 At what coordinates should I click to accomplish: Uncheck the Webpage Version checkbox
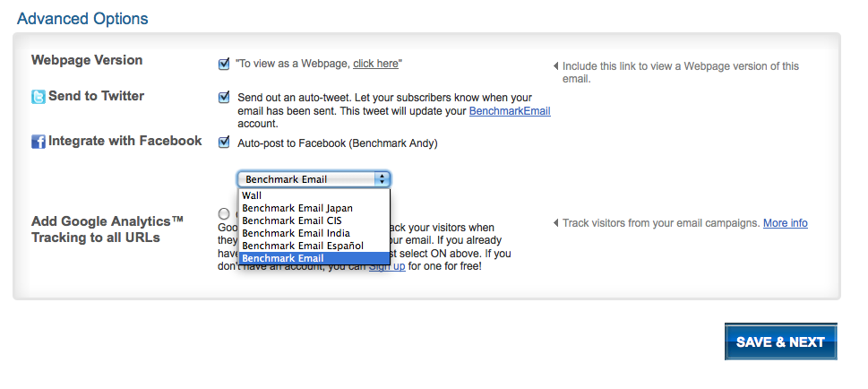point(224,64)
